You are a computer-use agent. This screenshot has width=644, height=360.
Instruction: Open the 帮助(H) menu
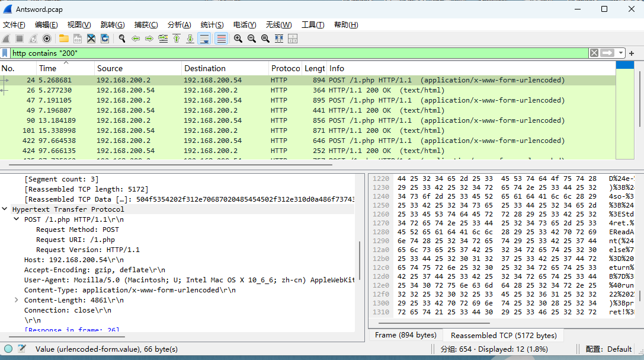(346, 25)
